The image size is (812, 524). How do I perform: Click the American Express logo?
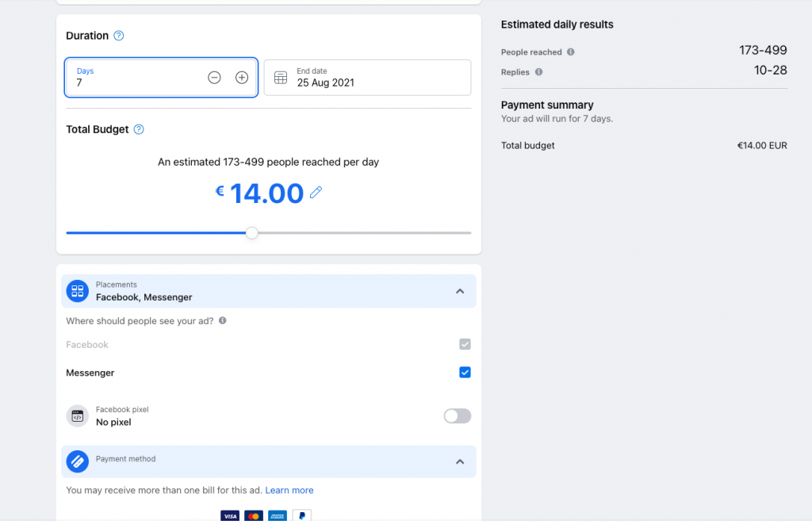(278, 516)
